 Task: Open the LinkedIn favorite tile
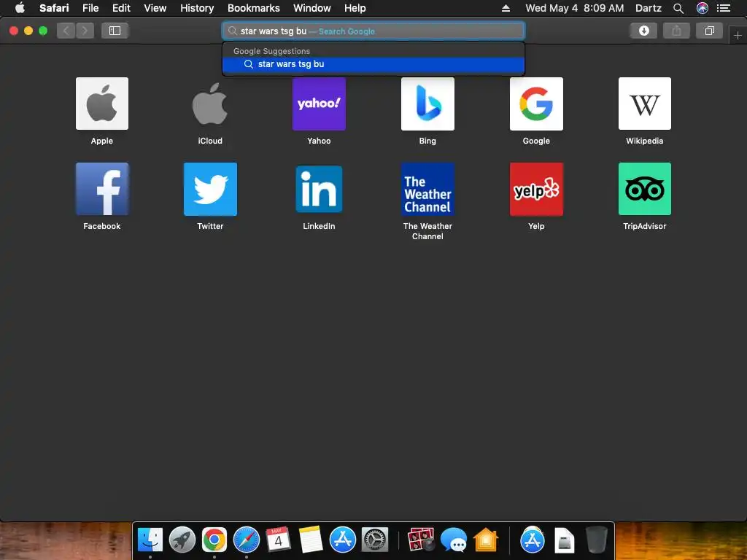(x=319, y=189)
